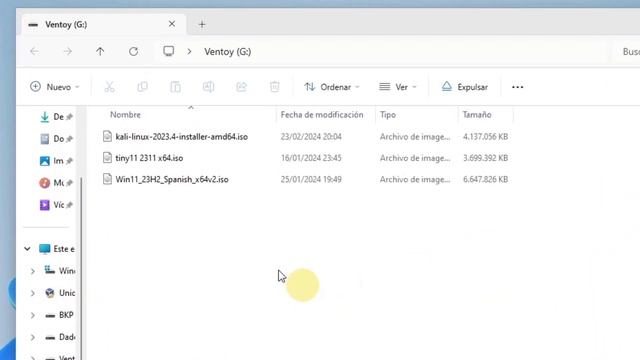Expand the Dad drive tree node
Viewport: 640px width, 360px height.
point(33,337)
